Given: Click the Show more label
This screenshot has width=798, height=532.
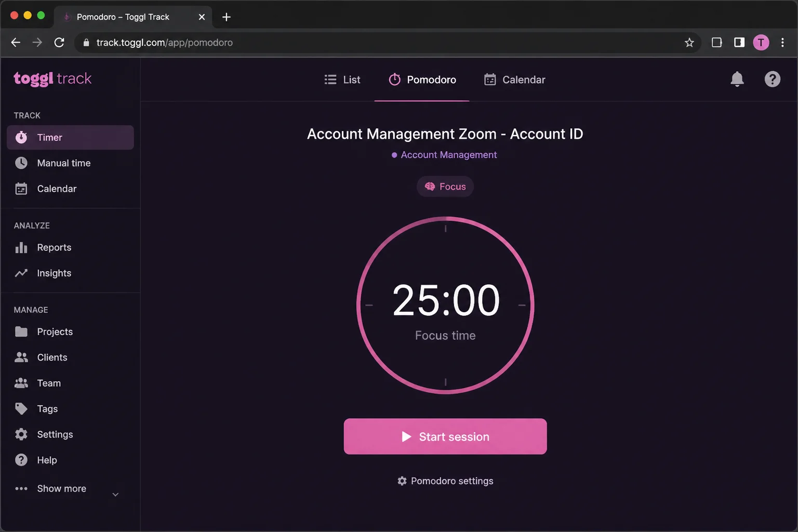Looking at the screenshot, I should point(62,488).
